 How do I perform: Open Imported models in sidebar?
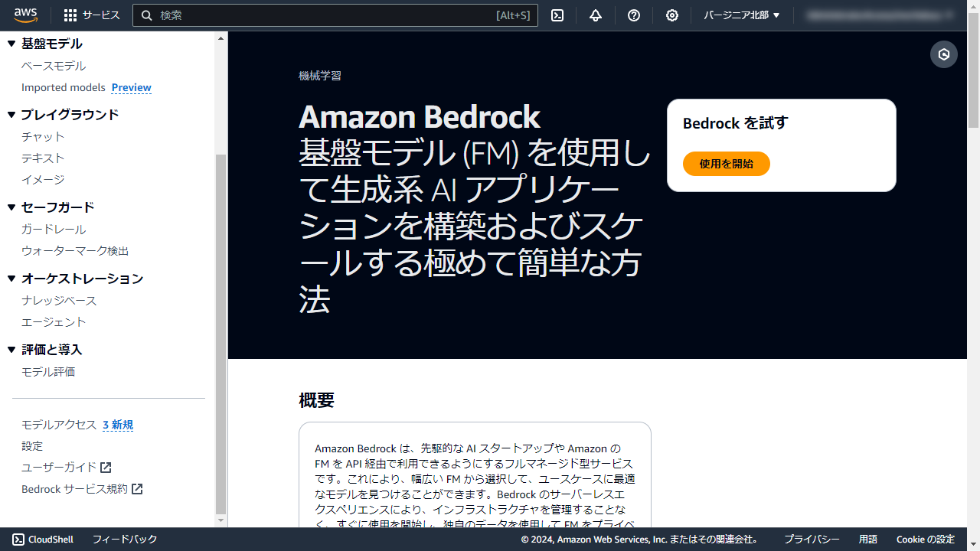click(64, 87)
